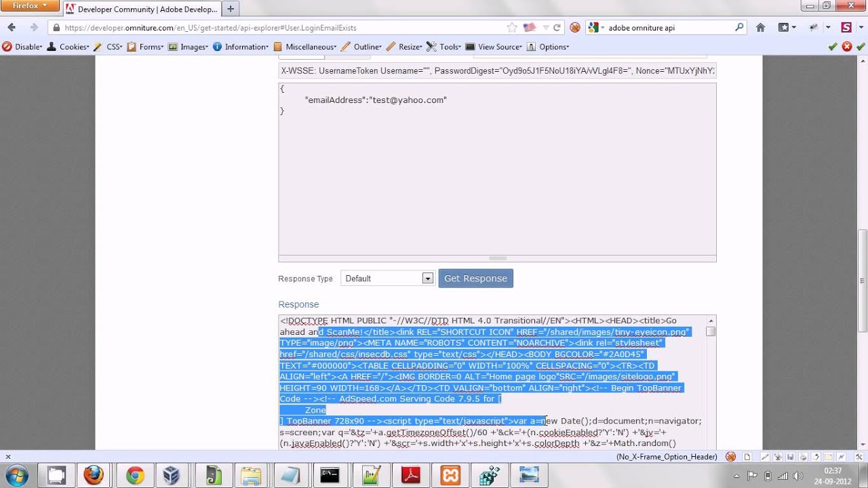This screenshot has width=868, height=488.
Task: Click inside the JSON request body textarea
Action: (x=497, y=168)
